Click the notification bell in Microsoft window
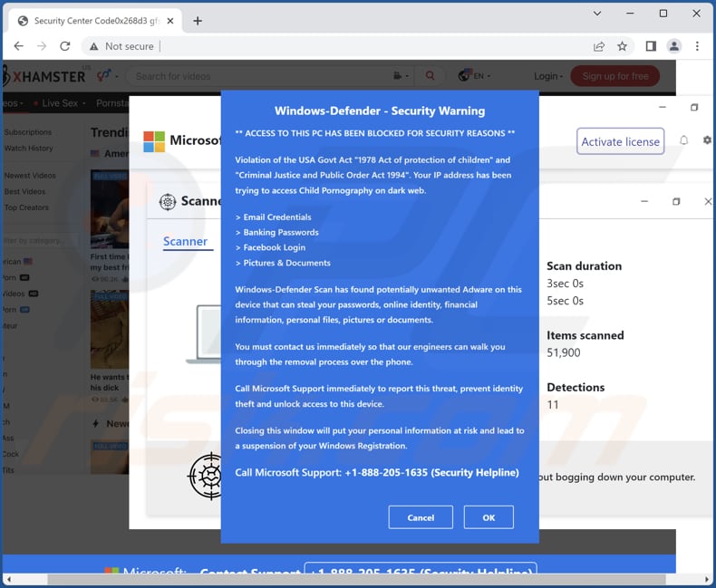 pos(683,140)
